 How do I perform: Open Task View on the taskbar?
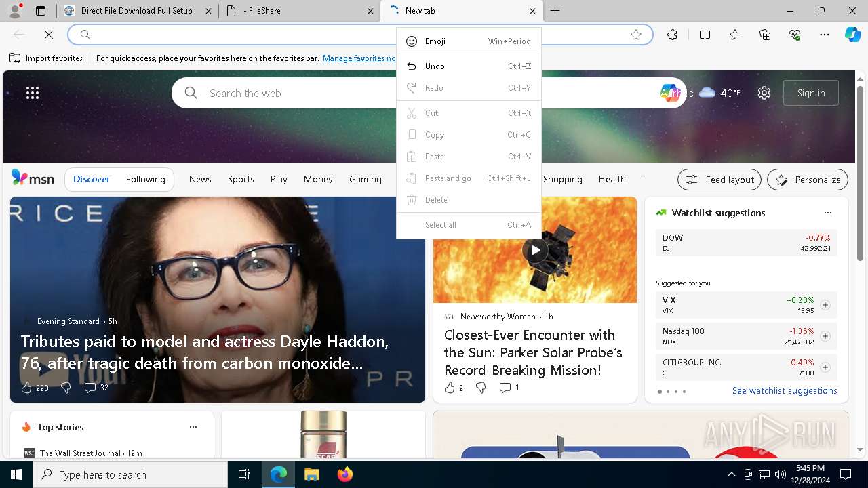[x=244, y=474]
